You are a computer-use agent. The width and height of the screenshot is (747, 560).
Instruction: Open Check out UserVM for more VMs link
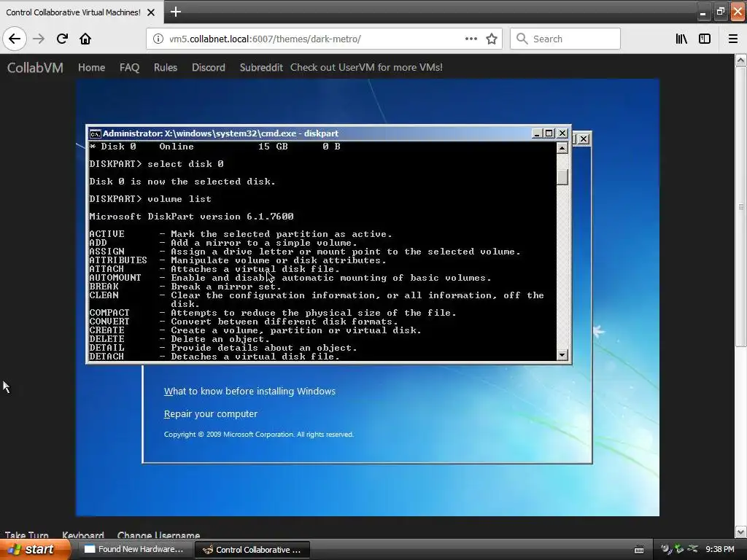[x=366, y=68]
